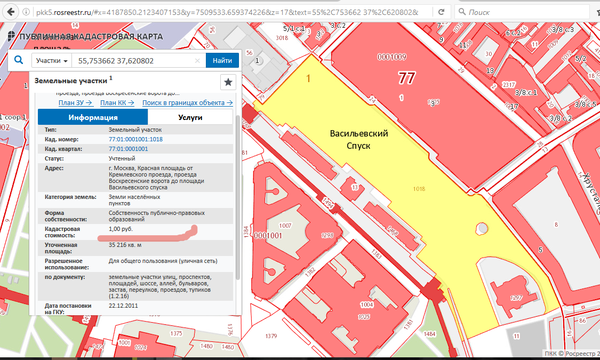
Task: Click the Найти search button
Action: pos(222,60)
